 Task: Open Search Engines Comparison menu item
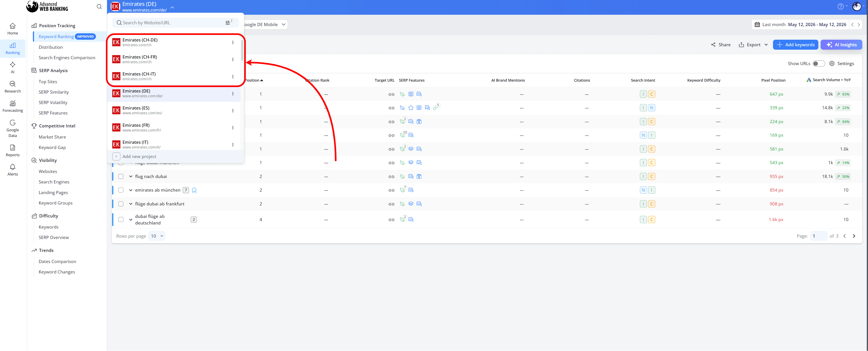tap(67, 58)
